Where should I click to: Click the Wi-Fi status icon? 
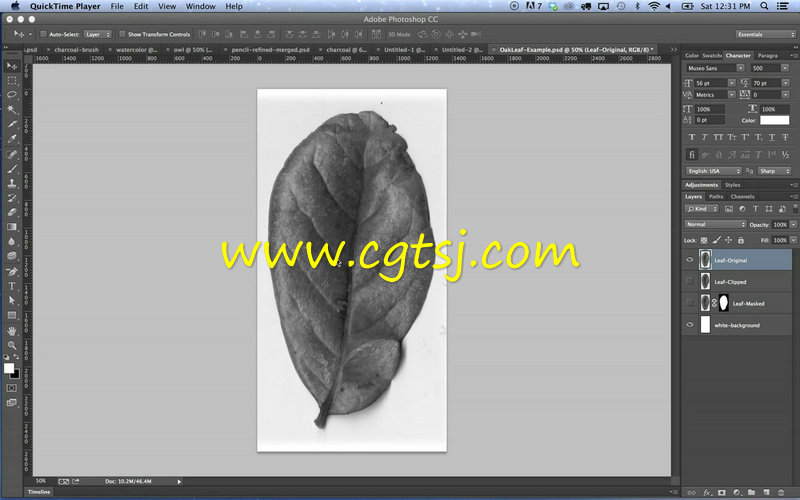tap(654, 6)
